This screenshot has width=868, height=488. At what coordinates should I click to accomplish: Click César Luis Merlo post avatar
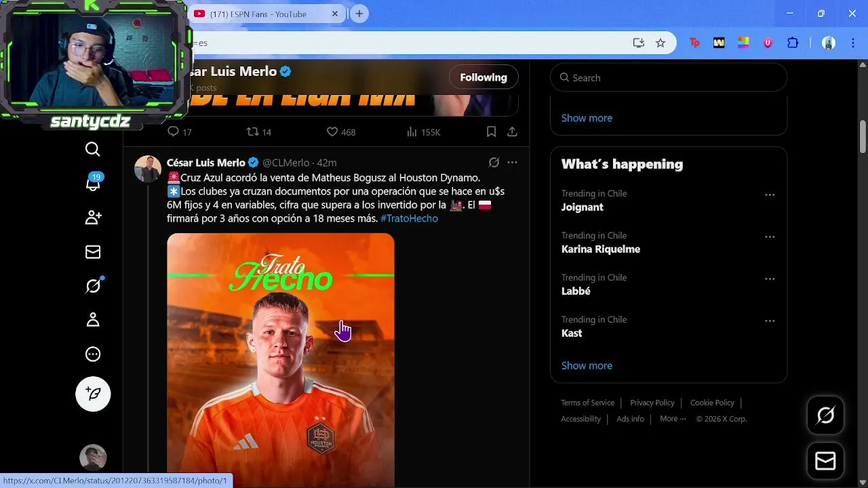(x=148, y=169)
